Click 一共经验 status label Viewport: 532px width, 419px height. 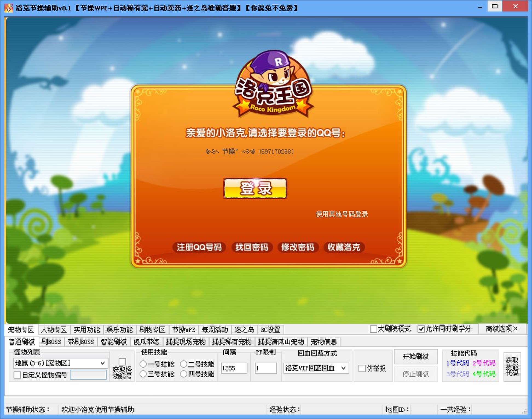pos(456,409)
